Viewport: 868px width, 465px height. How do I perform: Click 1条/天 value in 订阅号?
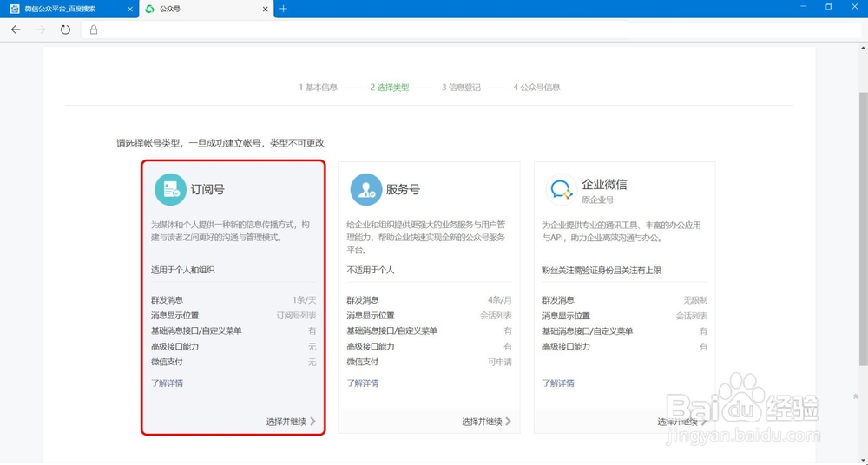click(x=305, y=300)
